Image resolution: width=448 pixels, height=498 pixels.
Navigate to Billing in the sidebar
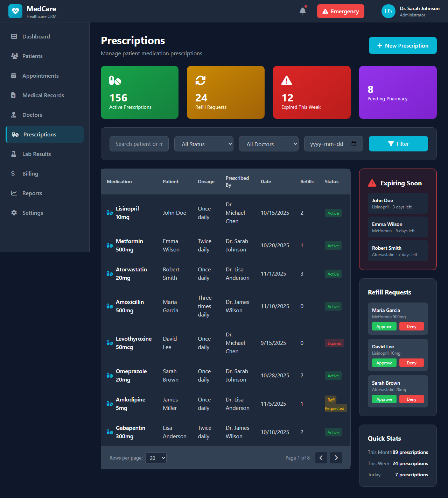tap(30, 173)
